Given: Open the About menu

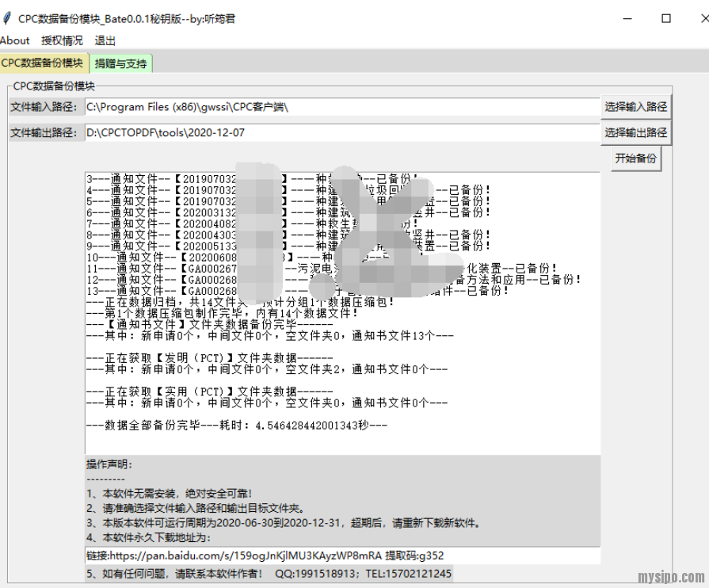Looking at the screenshot, I should (x=15, y=40).
